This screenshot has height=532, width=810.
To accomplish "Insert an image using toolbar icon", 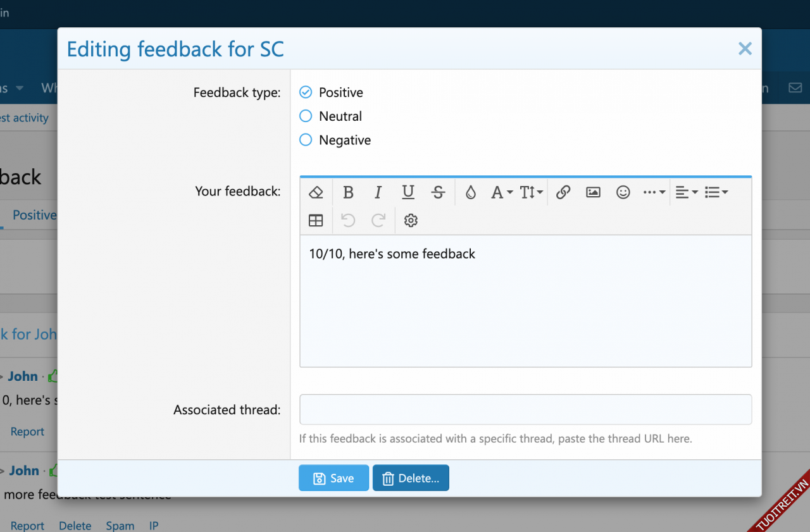I will (x=593, y=192).
